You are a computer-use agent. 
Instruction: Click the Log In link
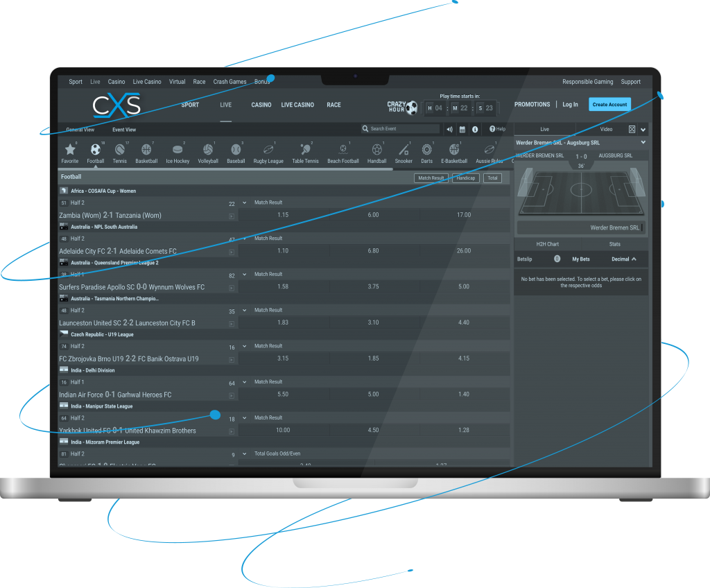[570, 105]
